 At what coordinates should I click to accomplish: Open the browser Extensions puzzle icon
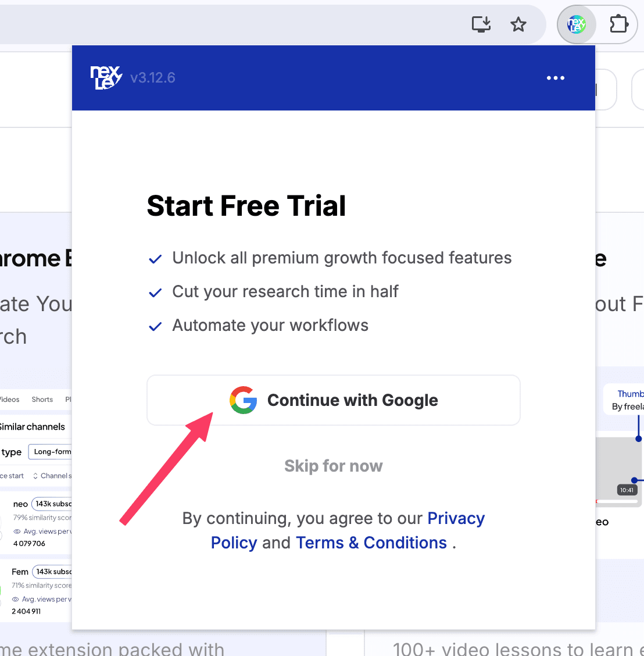[x=619, y=24]
